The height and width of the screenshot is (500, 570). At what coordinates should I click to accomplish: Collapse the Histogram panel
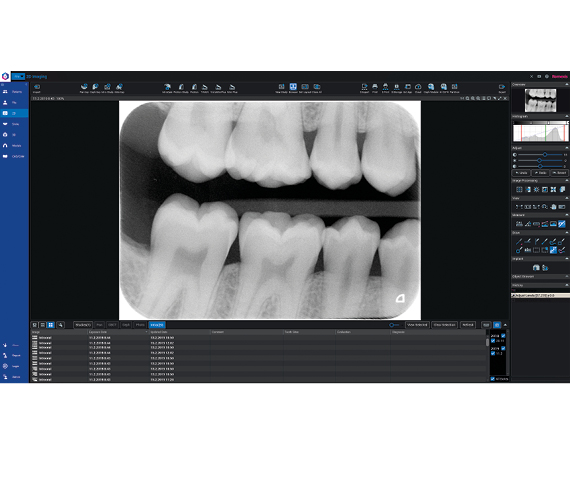566,116
